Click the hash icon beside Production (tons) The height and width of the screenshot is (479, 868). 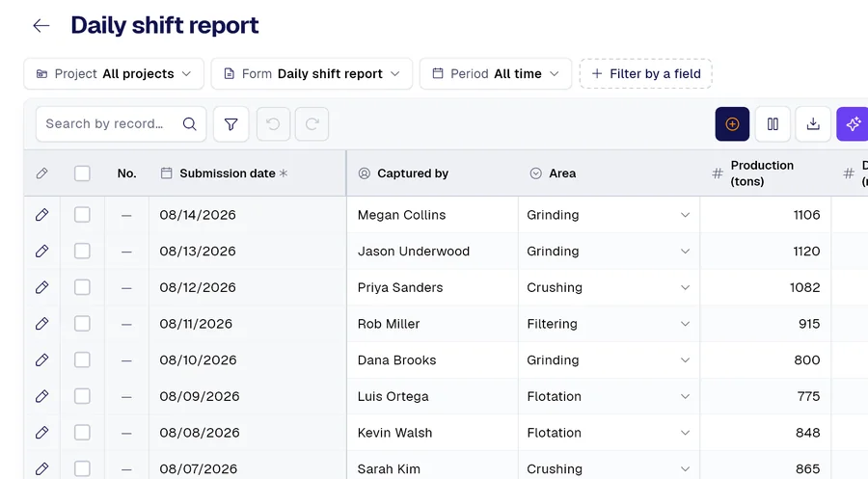(718, 173)
